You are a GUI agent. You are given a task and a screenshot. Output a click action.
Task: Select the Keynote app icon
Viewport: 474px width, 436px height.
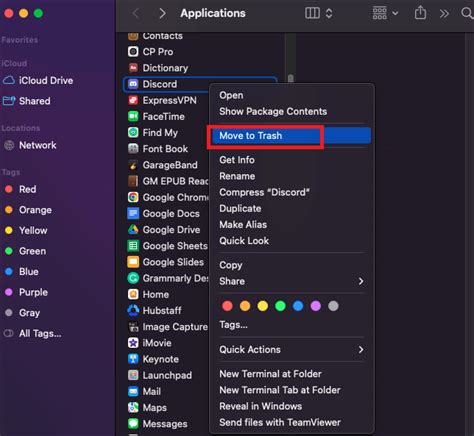pyautogui.click(x=133, y=359)
